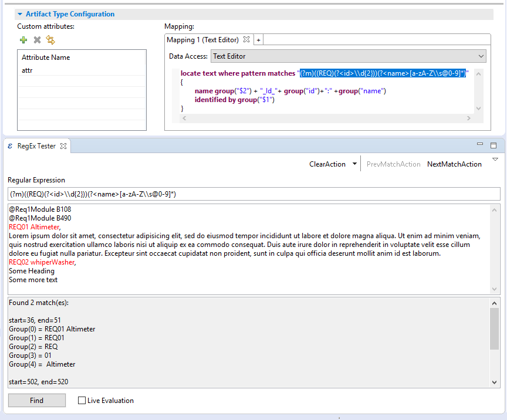
Task: Click the results pane vertical scrollbar
Action: coord(494,328)
